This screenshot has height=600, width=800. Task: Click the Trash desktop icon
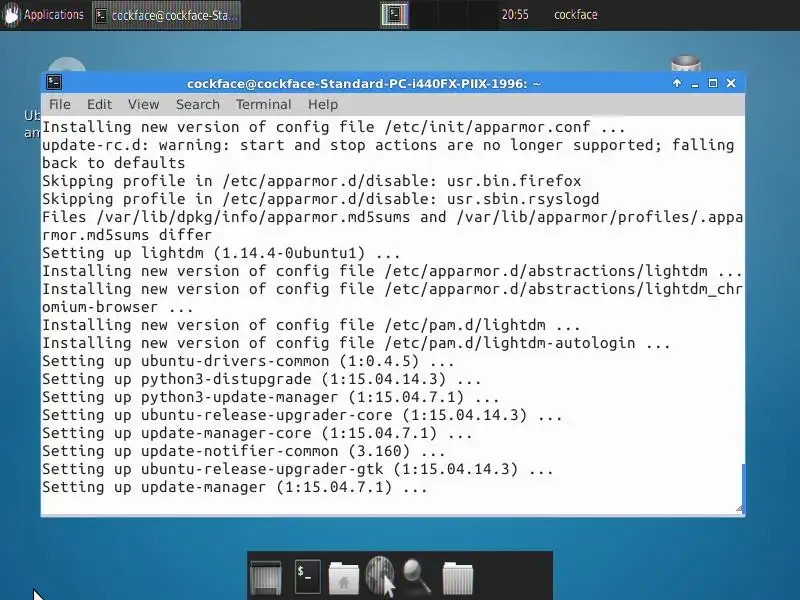click(686, 64)
